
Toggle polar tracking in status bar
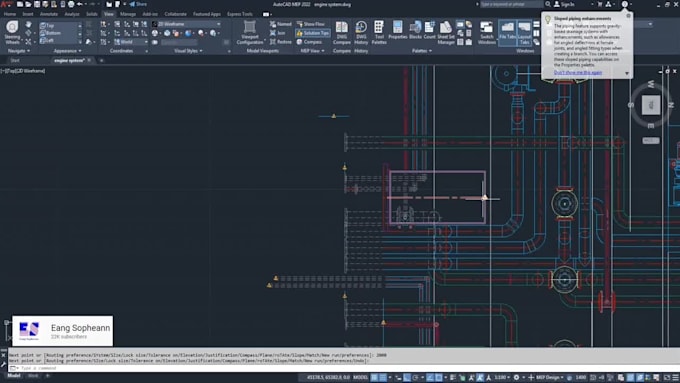(x=415, y=377)
